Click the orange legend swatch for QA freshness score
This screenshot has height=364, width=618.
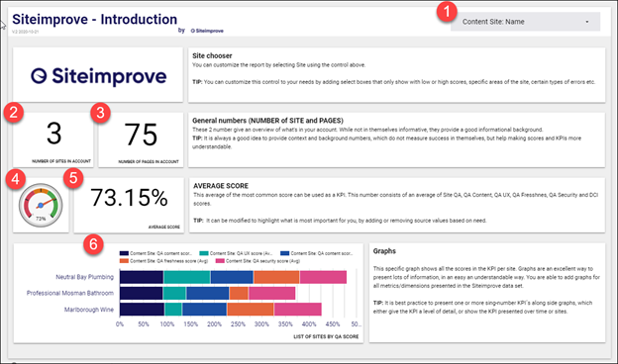[x=124, y=261]
